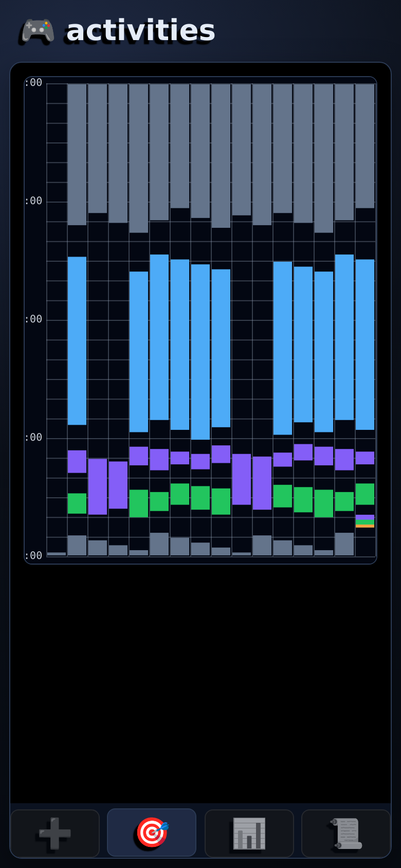Select the target/dartboard tab

[x=152, y=833]
